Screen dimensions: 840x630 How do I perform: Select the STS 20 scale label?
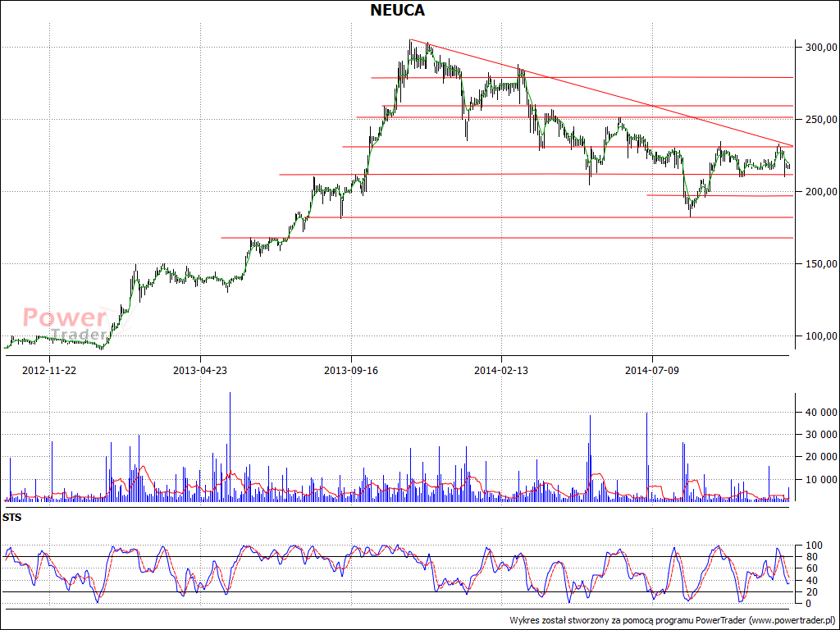(812, 592)
